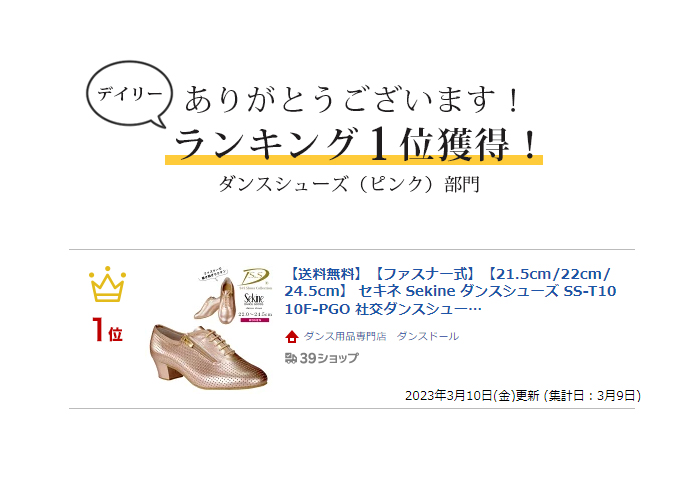Click the delivery truck 39ショップ icon
The height and width of the screenshot is (504, 700).
point(291,358)
